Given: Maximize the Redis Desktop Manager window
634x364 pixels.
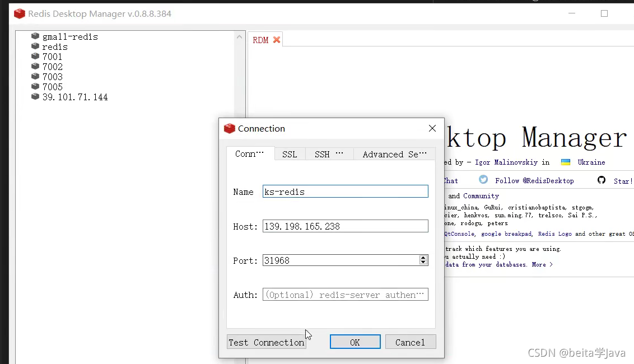Looking at the screenshot, I should coord(604,13).
